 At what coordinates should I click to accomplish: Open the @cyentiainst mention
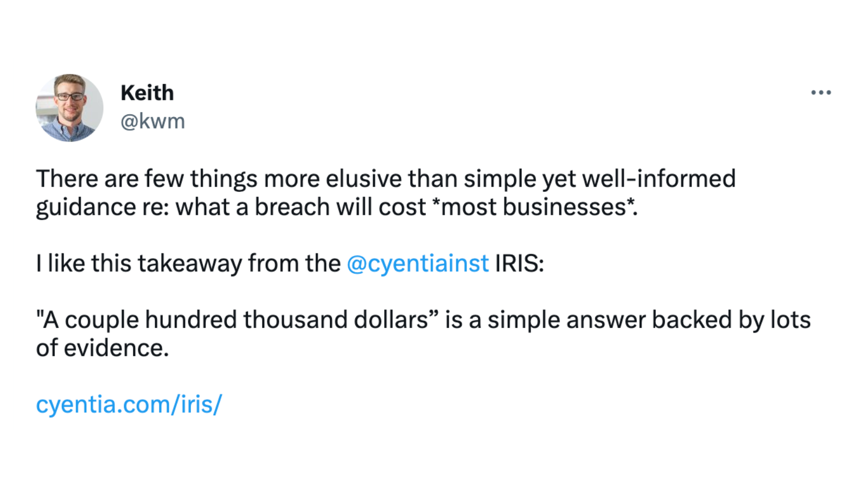[x=417, y=264]
